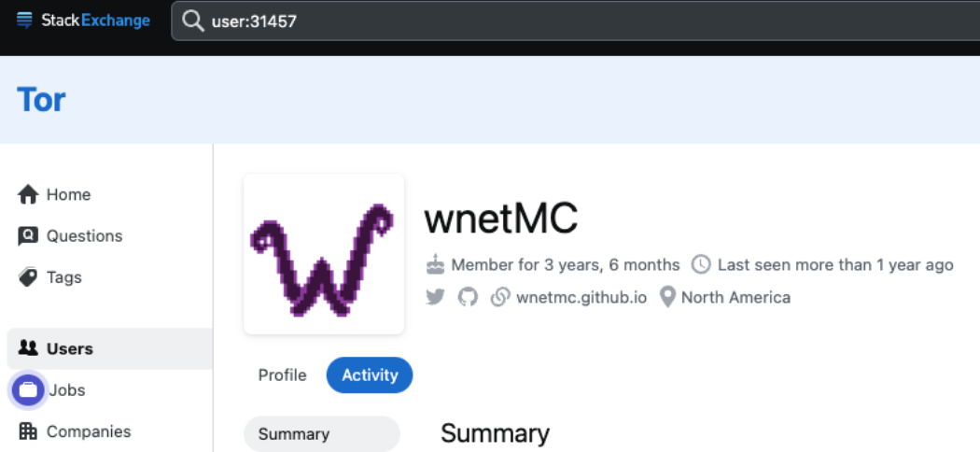Viewport: 980px width, 452px height.
Task: Click the Tags label icon
Action: click(28, 277)
